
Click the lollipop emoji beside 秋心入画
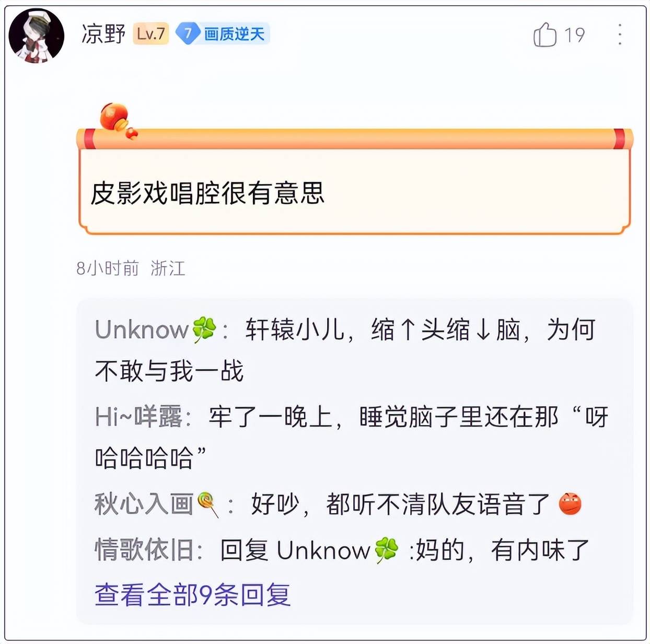tap(208, 504)
